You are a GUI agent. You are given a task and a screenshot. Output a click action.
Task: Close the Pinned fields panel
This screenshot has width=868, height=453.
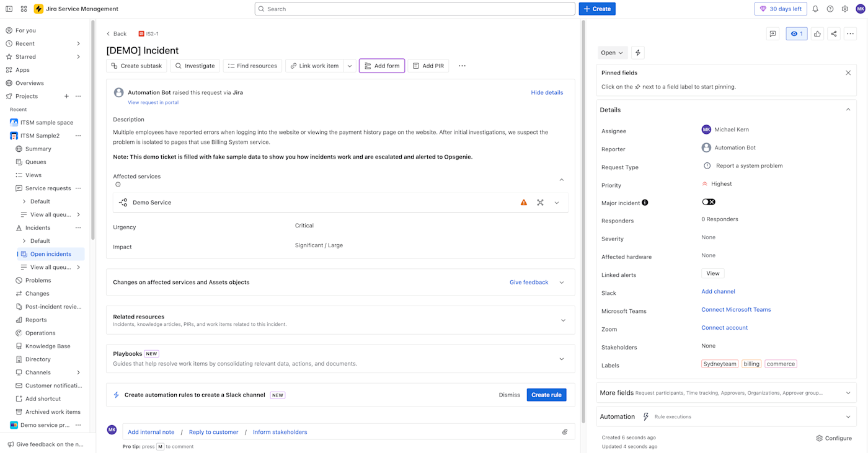(848, 73)
